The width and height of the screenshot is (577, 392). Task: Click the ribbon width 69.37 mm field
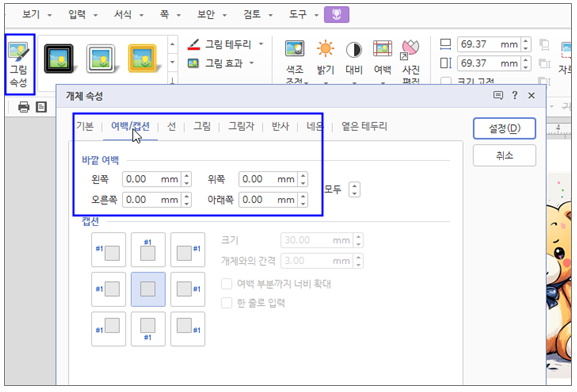pyautogui.click(x=489, y=45)
